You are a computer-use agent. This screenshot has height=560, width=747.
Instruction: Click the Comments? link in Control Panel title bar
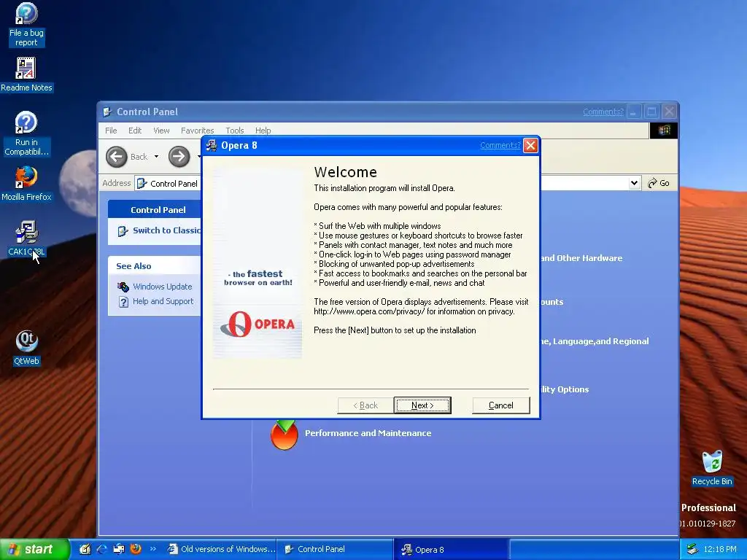(603, 112)
